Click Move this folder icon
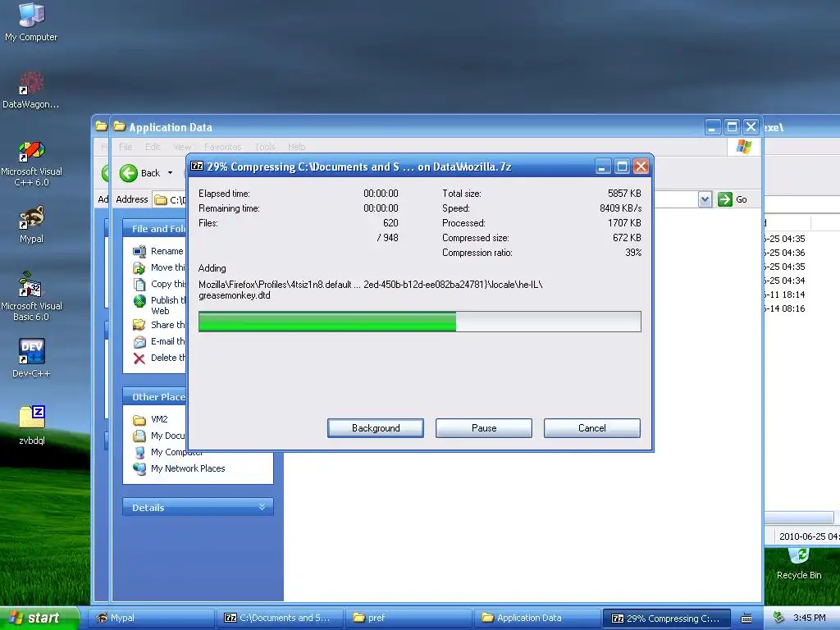The width and height of the screenshot is (840, 630). 139,268
